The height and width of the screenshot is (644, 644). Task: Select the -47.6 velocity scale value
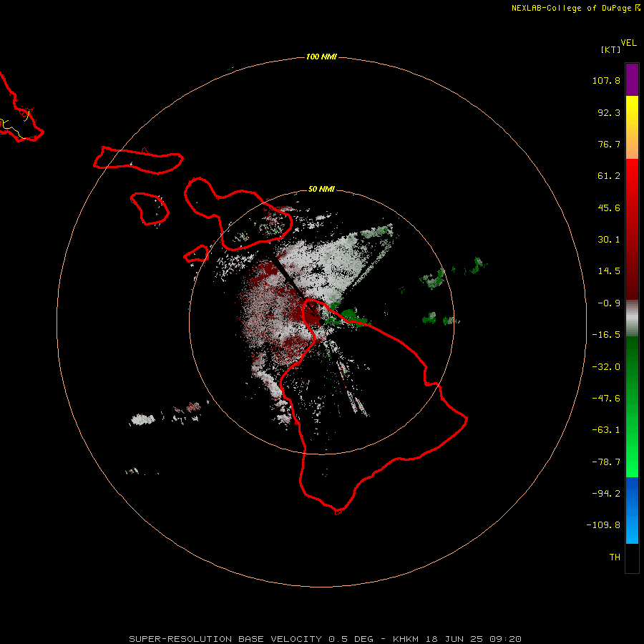coord(606,399)
